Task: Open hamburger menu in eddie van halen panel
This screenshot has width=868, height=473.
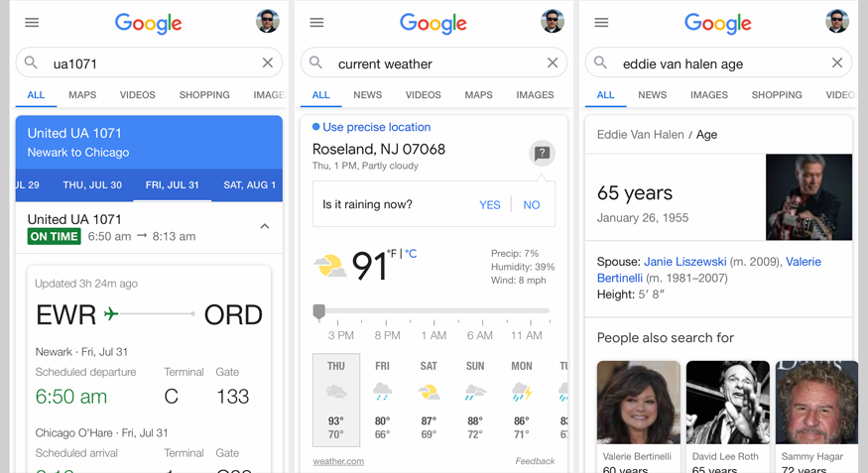Action: point(601,23)
